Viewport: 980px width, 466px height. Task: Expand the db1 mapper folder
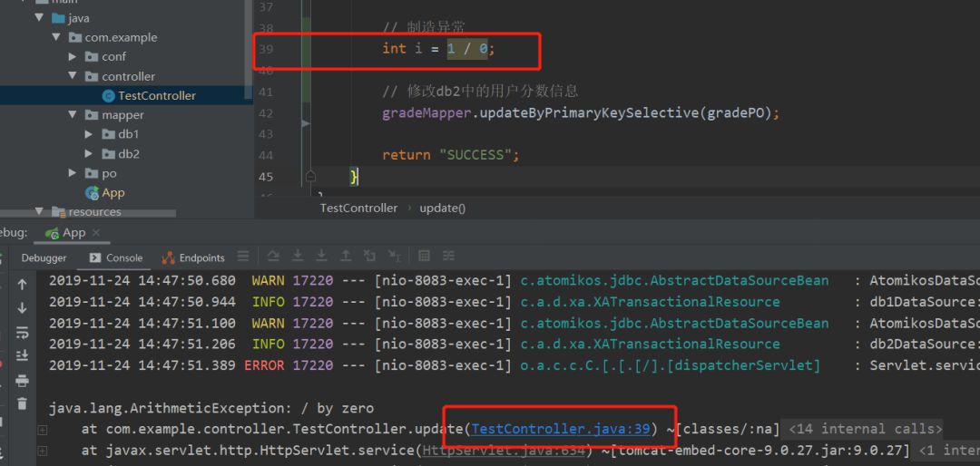point(88,134)
